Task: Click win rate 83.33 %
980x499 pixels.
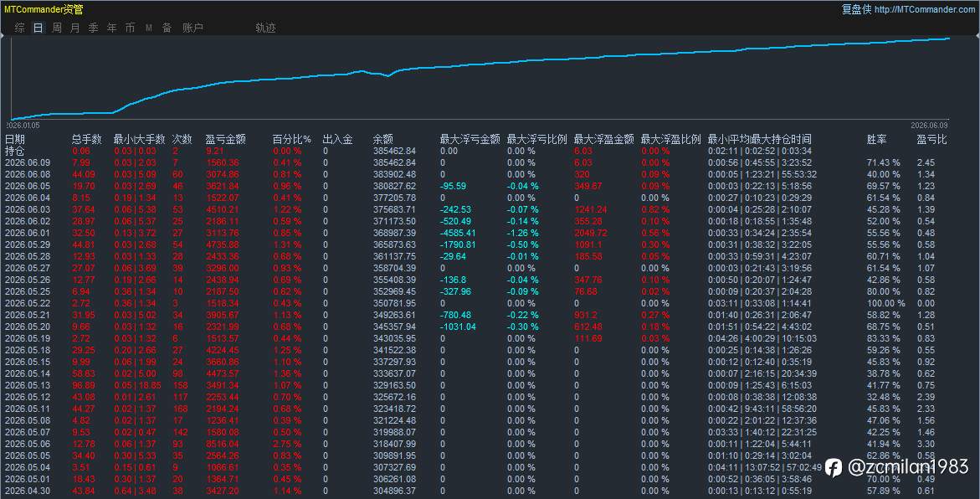Action: coord(883,338)
